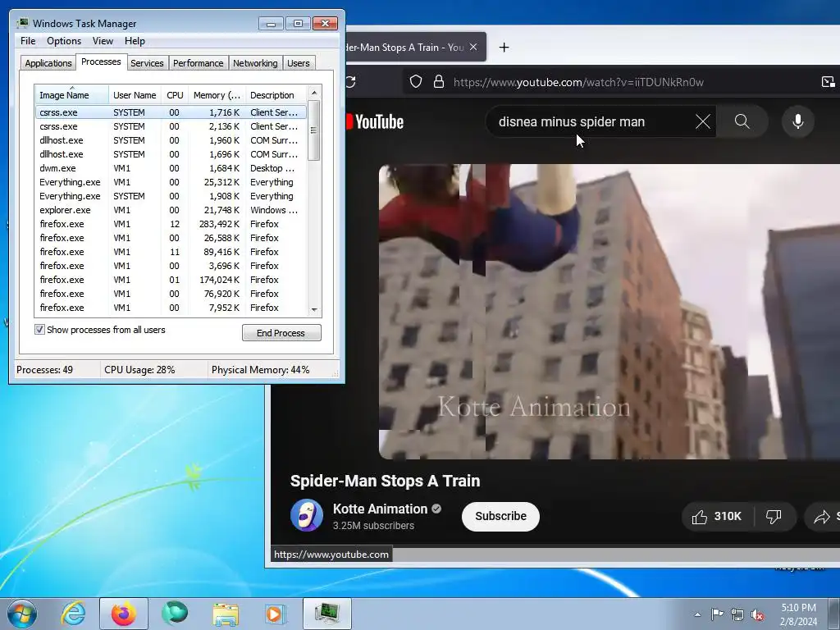Viewport: 840px width, 630px height.
Task: Click the process list scroll-down arrow
Action: point(314,309)
